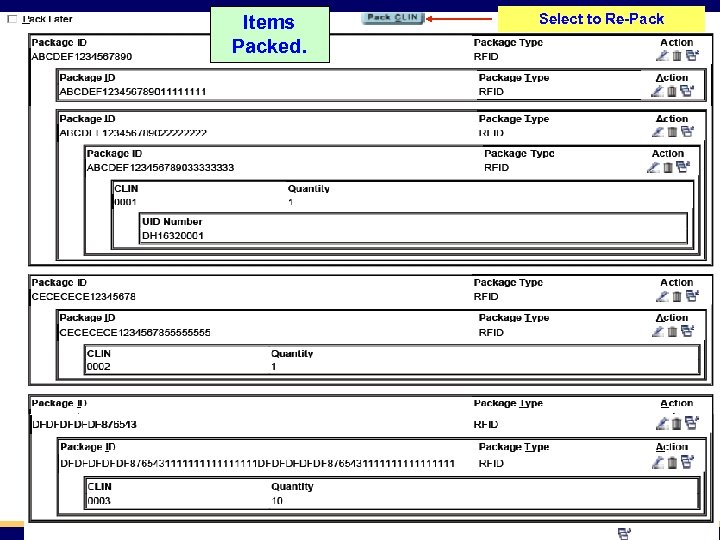Edit package ABCDEF123456789033333333 with pencil icon
This screenshot has height=540, width=720.
(x=653, y=168)
